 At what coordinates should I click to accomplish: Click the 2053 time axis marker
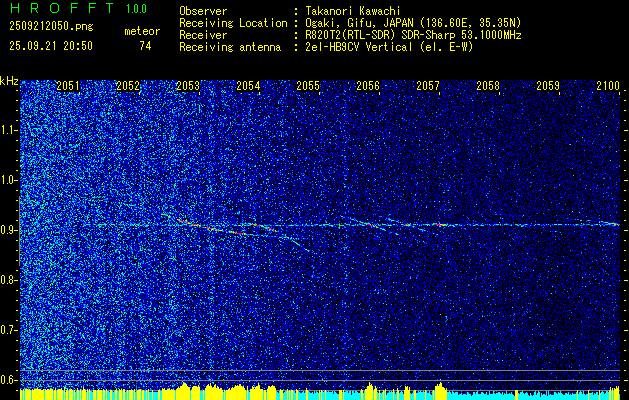pos(188,85)
